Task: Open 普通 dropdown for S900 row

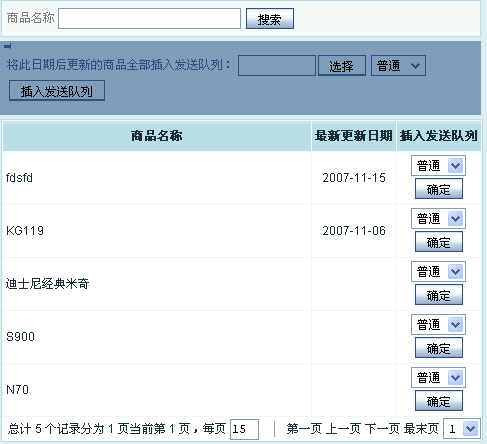Action: (438, 325)
